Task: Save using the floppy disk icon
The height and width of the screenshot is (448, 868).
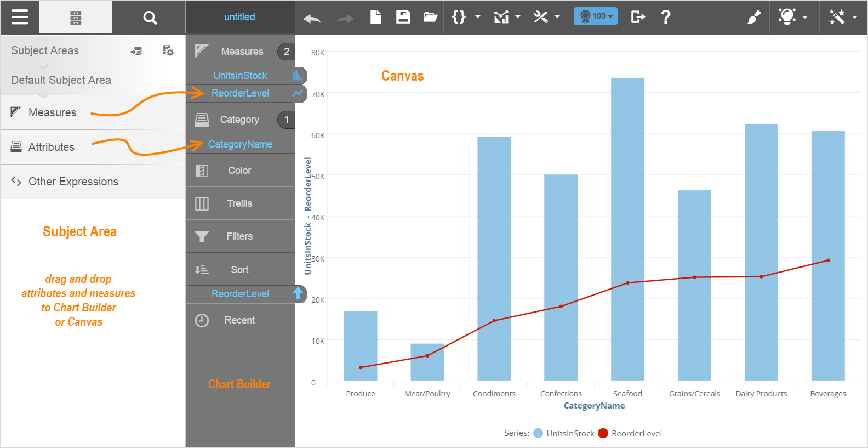Action: tap(403, 17)
